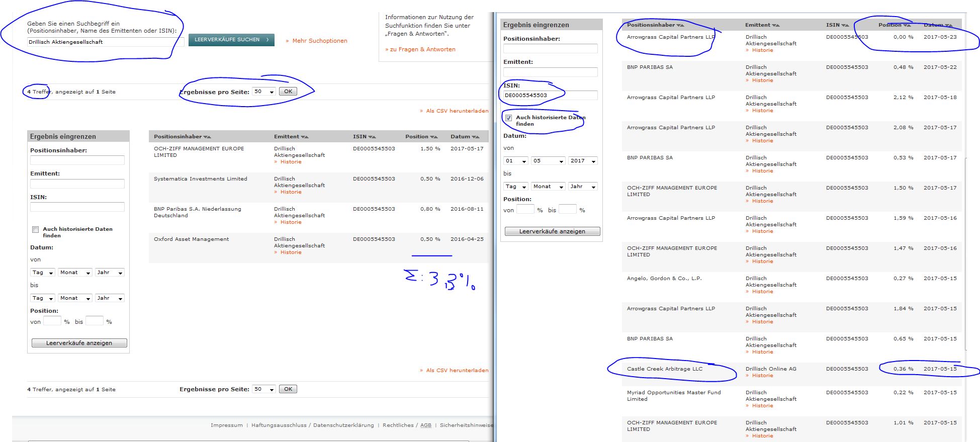Enable historical data checkbox in left filter panel

(35, 229)
